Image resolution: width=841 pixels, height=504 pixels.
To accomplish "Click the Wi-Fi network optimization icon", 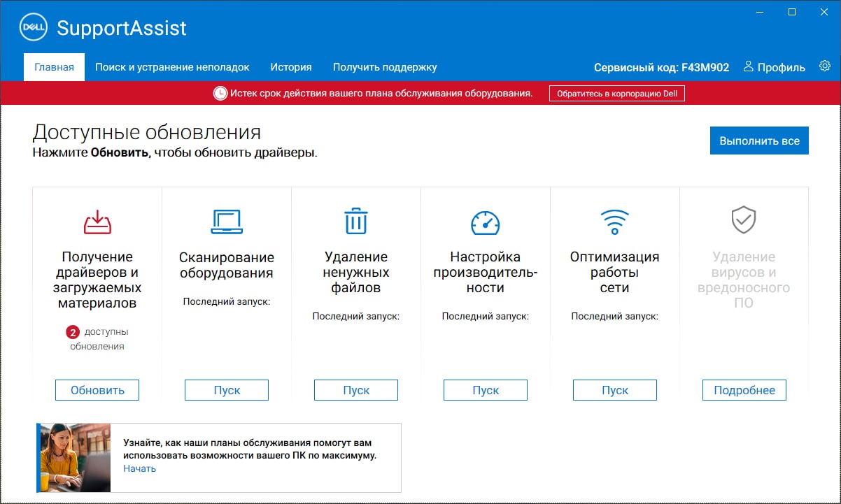I will point(615,221).
